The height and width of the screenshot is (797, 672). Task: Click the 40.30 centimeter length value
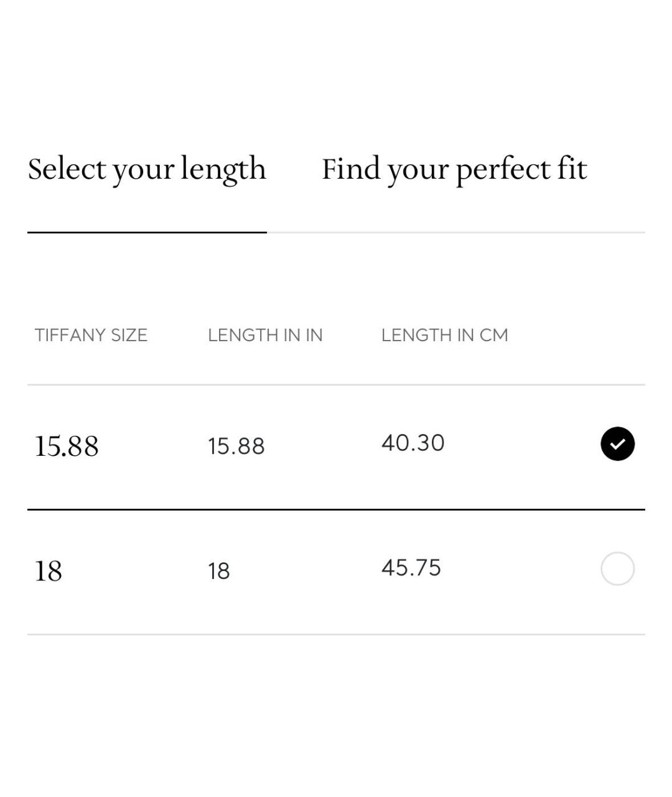click(413, 443)
